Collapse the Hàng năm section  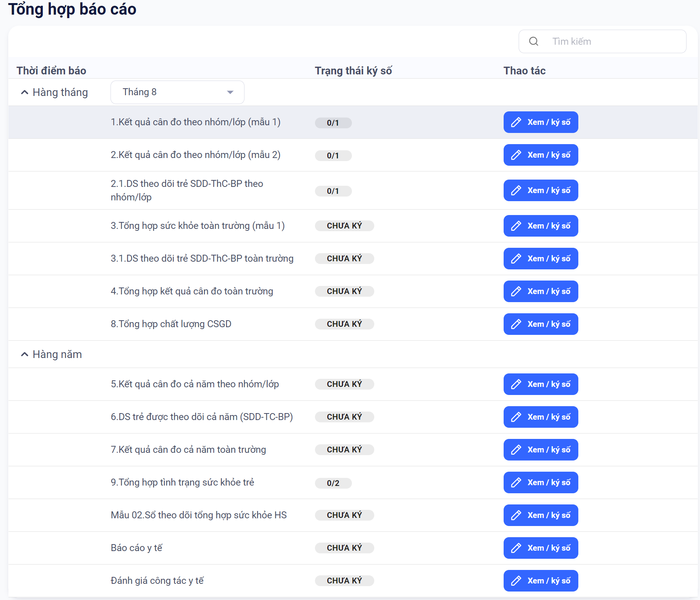click(x=25, y=354)
